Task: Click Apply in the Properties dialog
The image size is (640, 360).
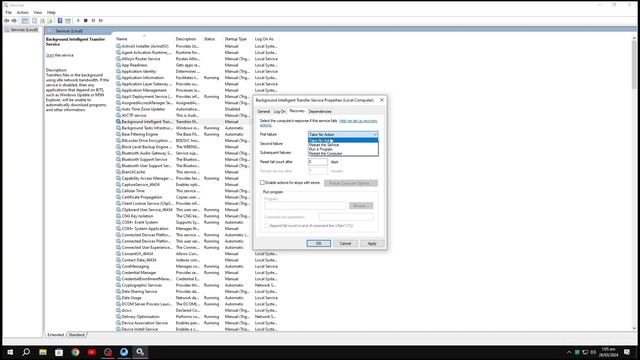Action: (372, 243)
